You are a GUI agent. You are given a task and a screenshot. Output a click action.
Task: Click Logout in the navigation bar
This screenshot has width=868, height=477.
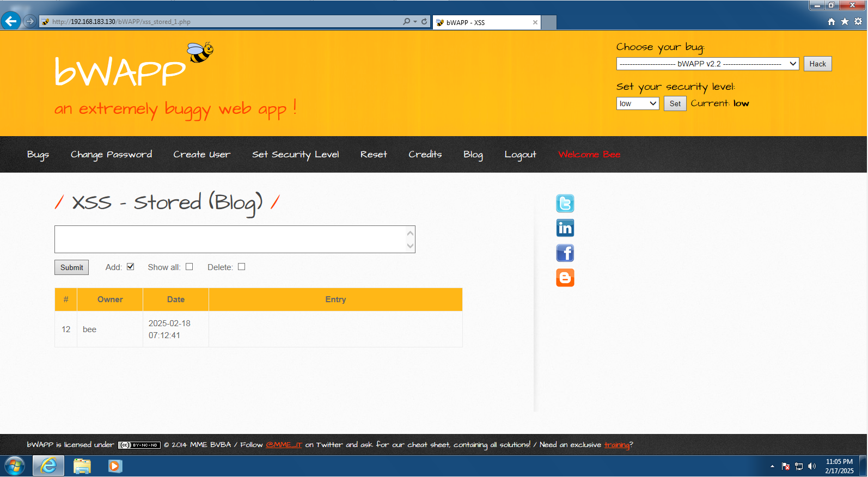pyautogui.click(x=520, y=155)
